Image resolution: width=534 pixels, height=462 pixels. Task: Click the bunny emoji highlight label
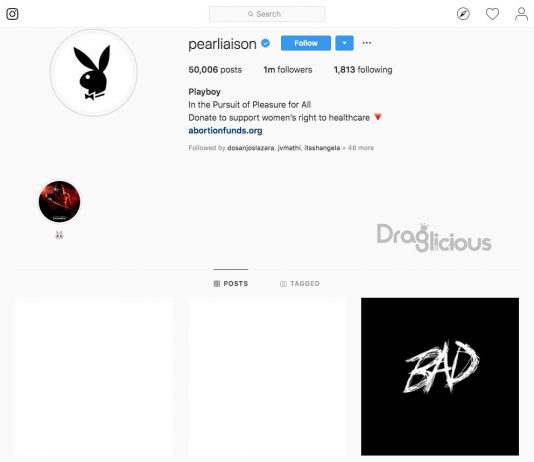pos(59,235)
